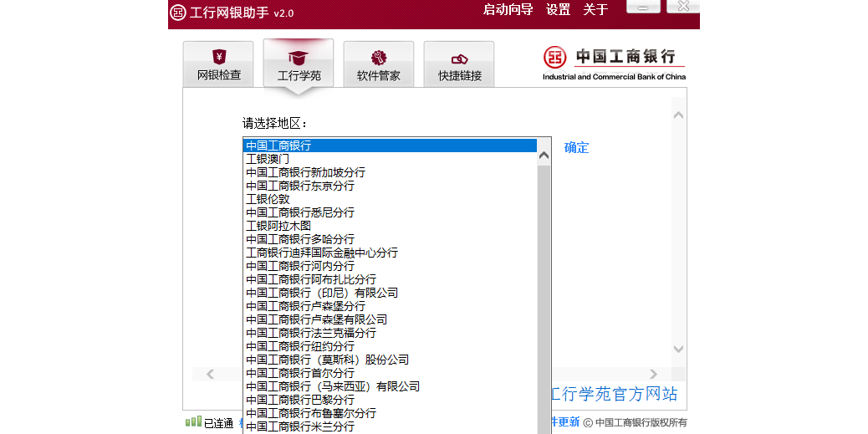This screenshot has width=868, height=434.
Task: Click the 启动向导 menu item
Action: [x=508, y=9]
